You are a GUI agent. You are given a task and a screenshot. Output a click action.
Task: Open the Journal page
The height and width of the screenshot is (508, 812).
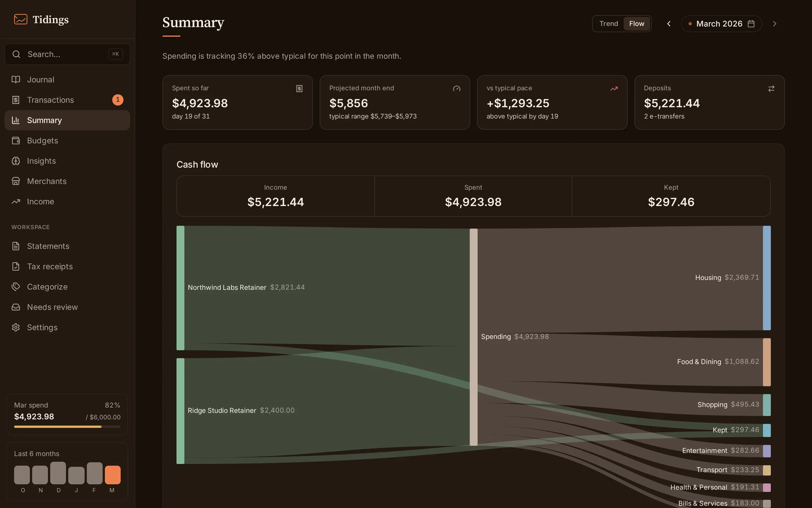pos(67,80)
